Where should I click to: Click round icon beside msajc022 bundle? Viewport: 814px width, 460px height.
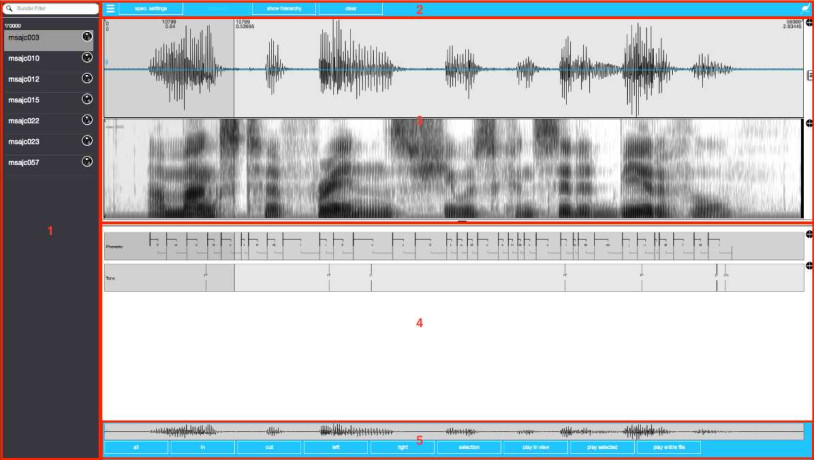[87, 120]
